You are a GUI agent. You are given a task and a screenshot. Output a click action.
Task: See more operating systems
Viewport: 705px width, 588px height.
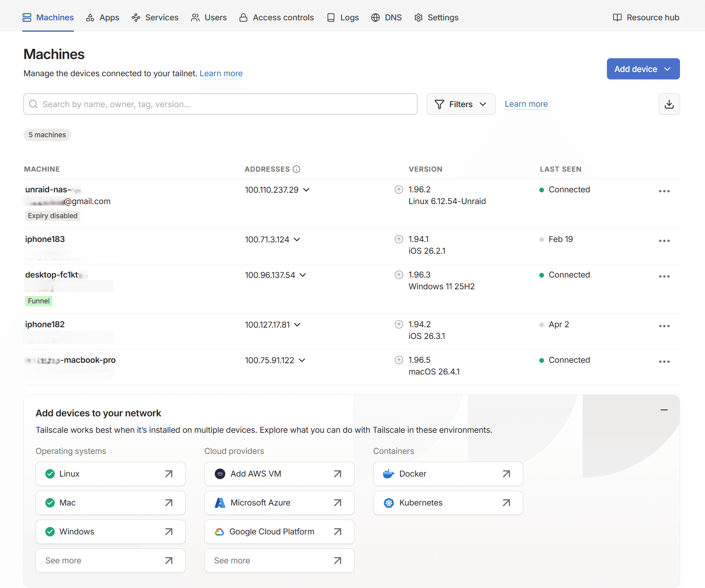111,561
